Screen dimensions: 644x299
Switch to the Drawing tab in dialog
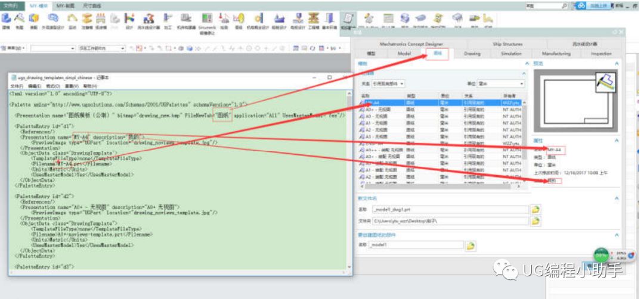pos(472,54)
